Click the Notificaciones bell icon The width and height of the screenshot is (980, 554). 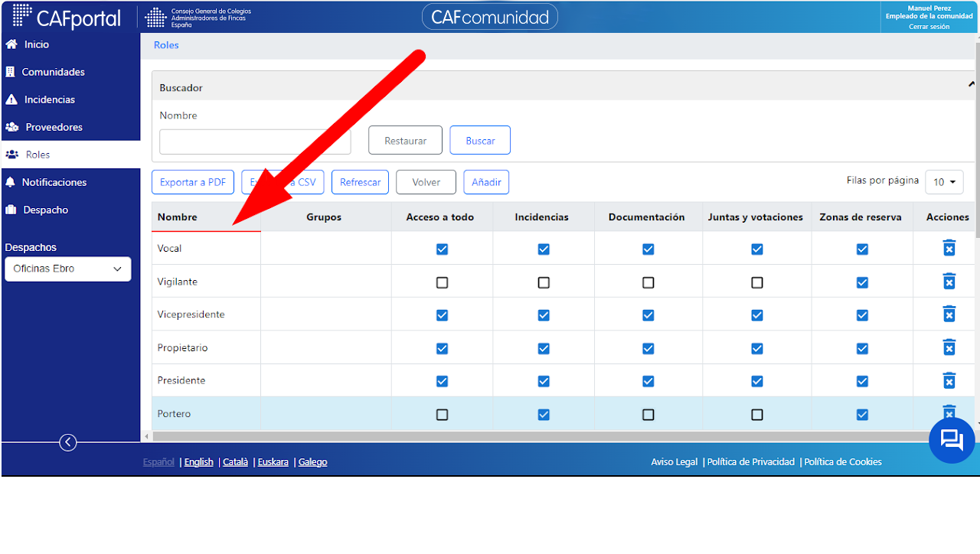click(x=10, y=182)
